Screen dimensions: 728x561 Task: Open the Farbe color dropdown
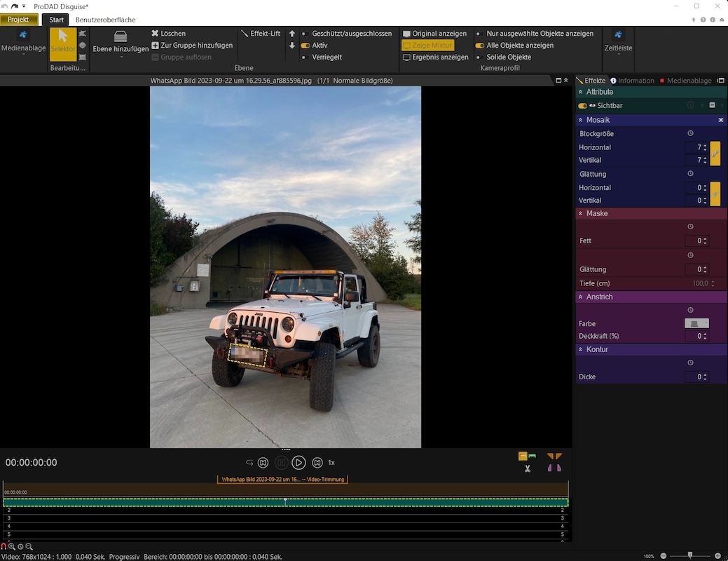696,323
